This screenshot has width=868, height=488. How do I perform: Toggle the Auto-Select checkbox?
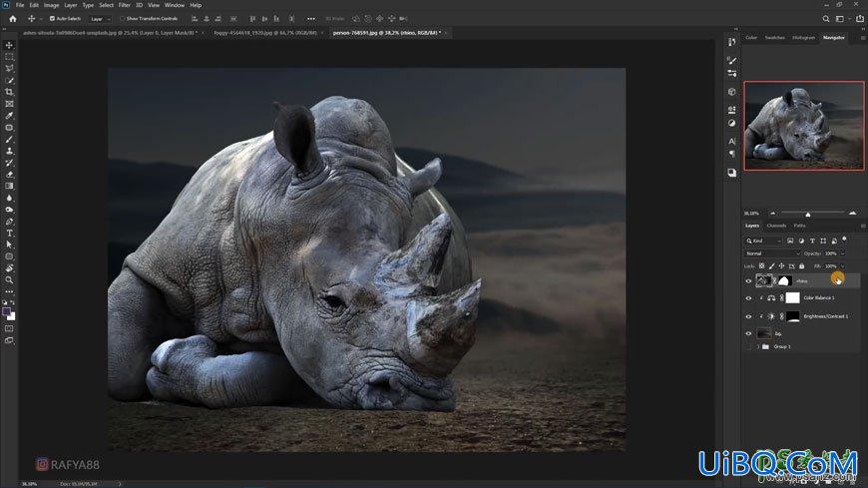[x=52, y=19]
